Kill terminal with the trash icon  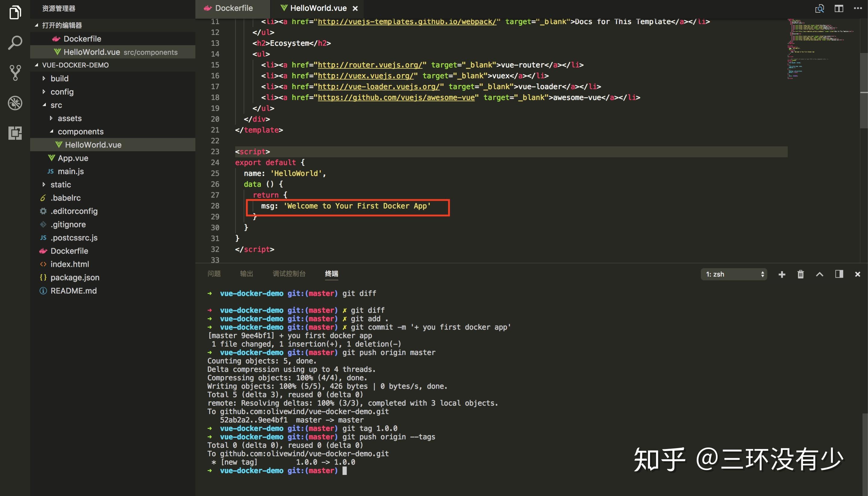[800, 274]
